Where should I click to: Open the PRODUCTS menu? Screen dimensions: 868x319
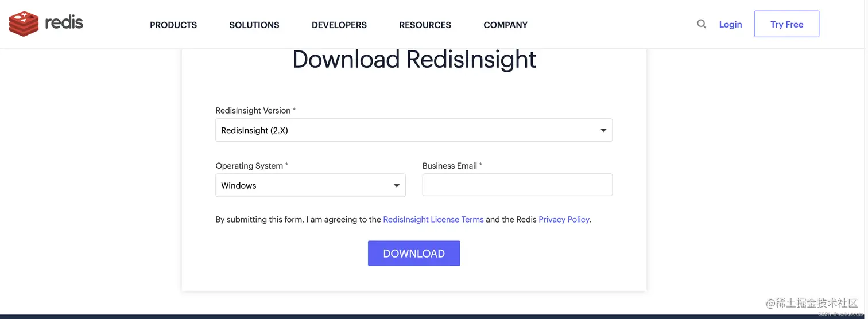(173, 25)
